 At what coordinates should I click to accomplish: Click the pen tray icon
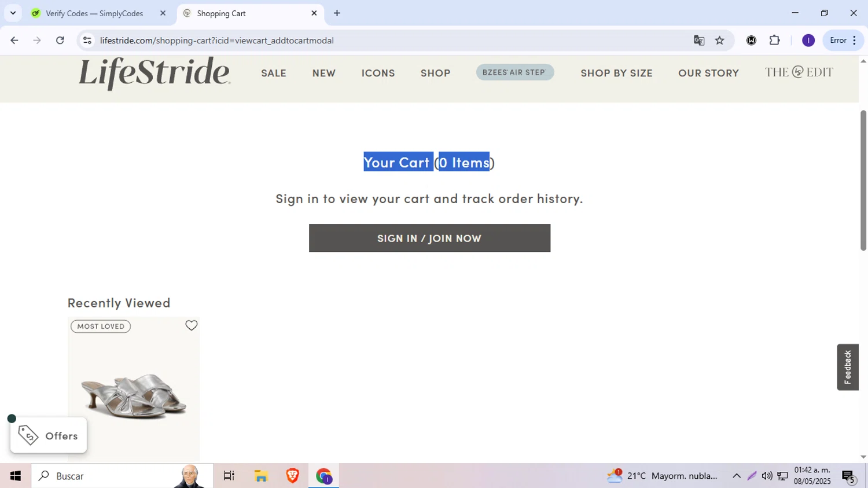752,476
